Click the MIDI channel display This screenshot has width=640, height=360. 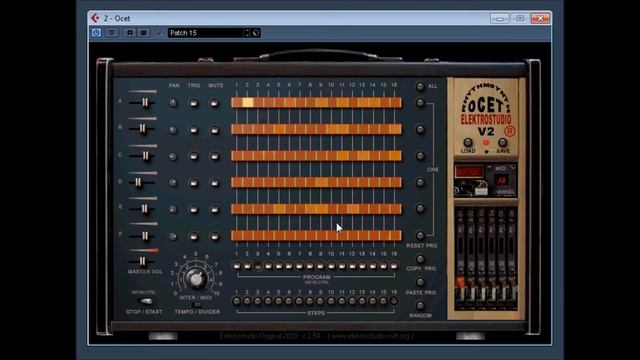point(501,180)
